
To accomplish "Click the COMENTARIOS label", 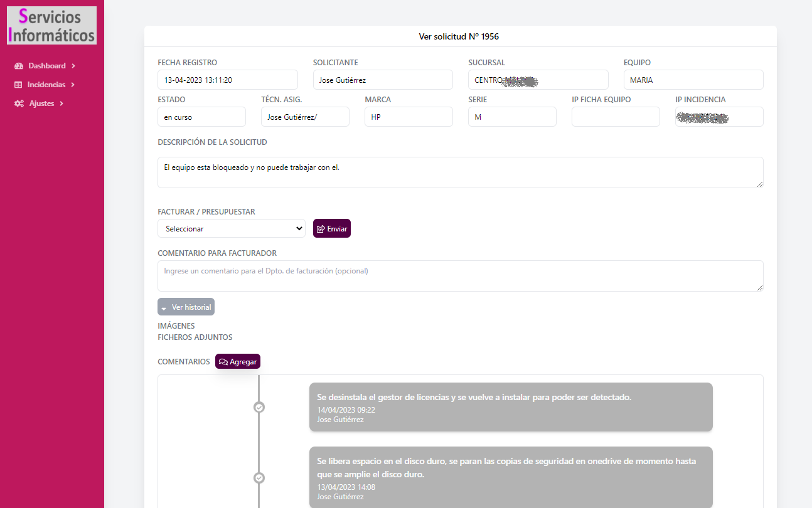I will (x=184, y=362).
